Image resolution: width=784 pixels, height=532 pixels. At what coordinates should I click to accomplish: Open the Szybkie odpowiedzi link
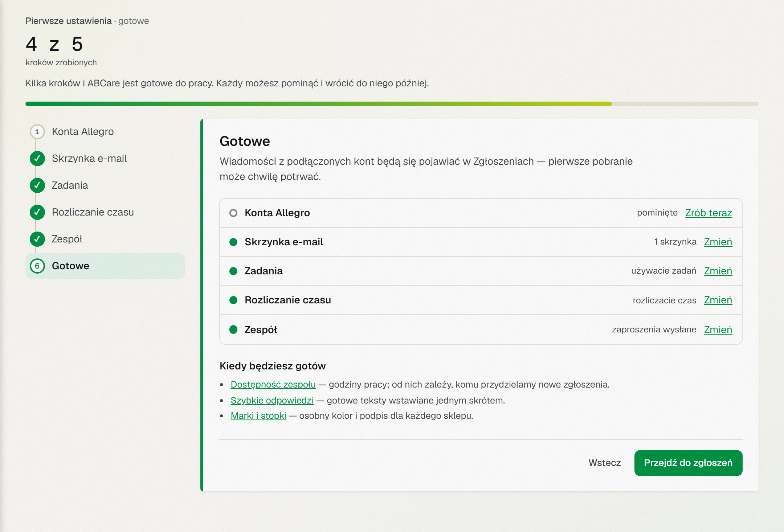[x=272, y=400]
